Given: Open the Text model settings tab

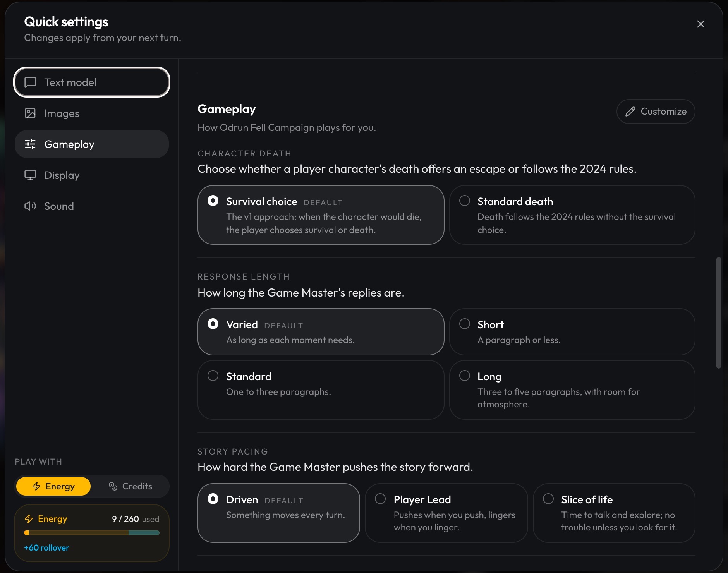Looking at the screenshot, I should (x=92, y=82).
